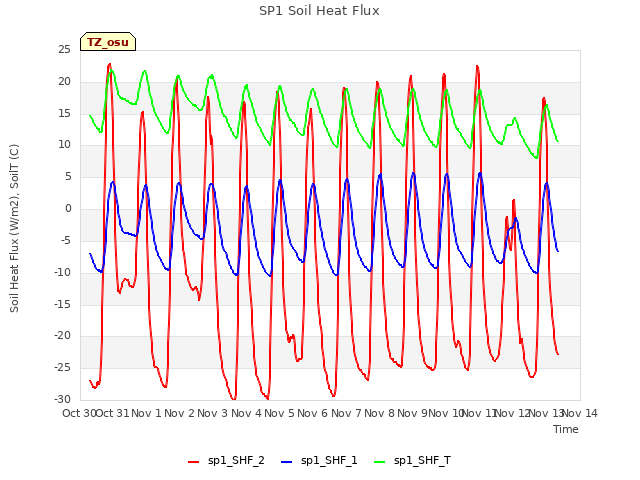Image resolution: width=640 pixels, height=480 pixels.
Task: Click the blue sp1_SHF_1 legend line swatch
Action: tap(287, 462)
